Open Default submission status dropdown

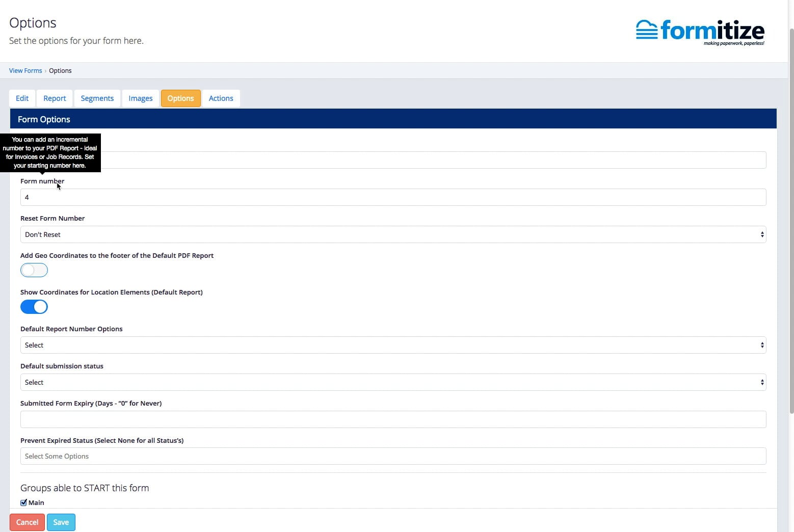(x=393, y=382)
